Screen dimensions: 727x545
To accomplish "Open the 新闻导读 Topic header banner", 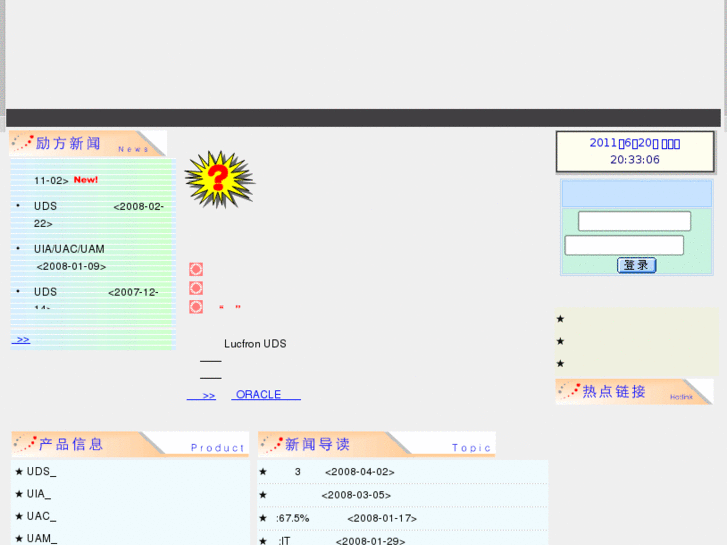I will 376,444.
